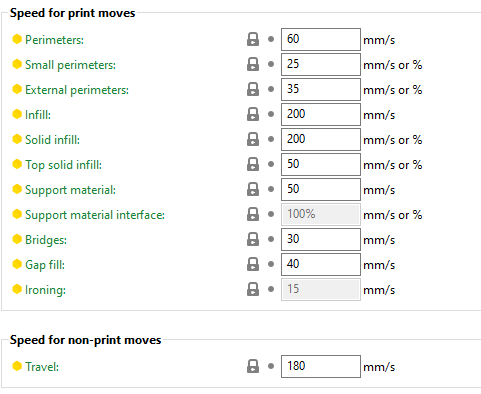Viewport: 481px width, 394px height.
Task: Click the Gap fill speed field
Action: click(321, 264)
